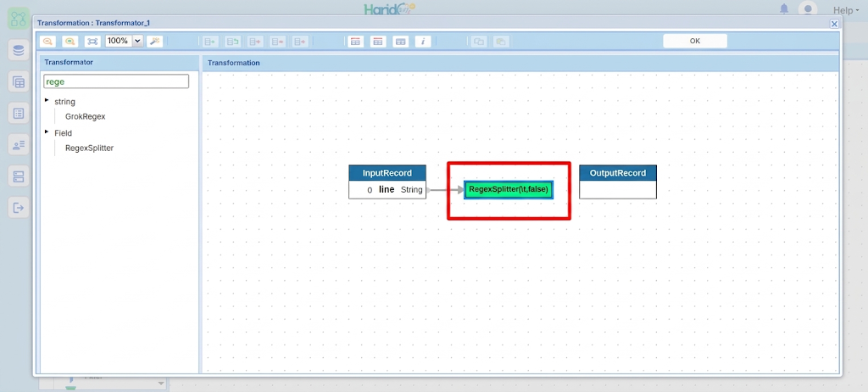Click the disabled paste icon in toolbar

click(501, 42)
